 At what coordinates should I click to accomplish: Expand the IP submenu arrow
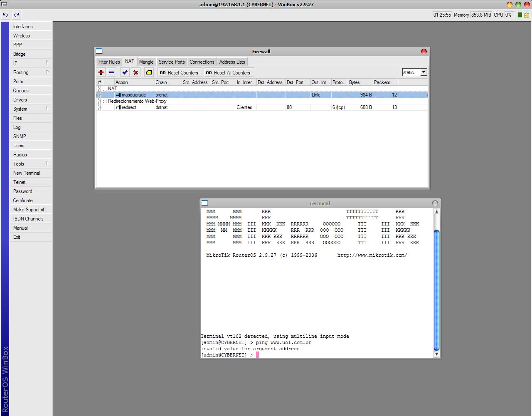(47, 63)
